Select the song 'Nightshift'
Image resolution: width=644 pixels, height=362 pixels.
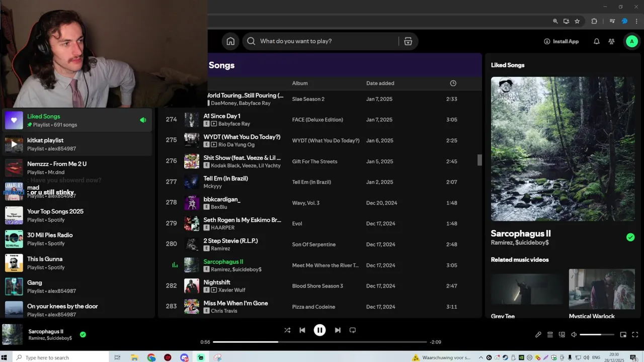(x=217, y=283)
